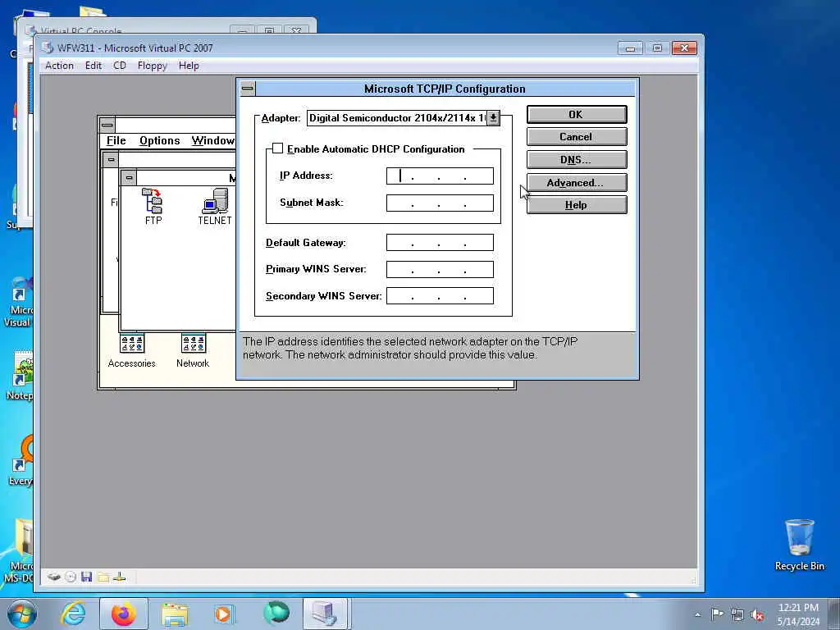The width and height of the screenshot is (840, 630).
Task: Cancel the TCP/IP Configuration dialog
Action: [577, 137]
